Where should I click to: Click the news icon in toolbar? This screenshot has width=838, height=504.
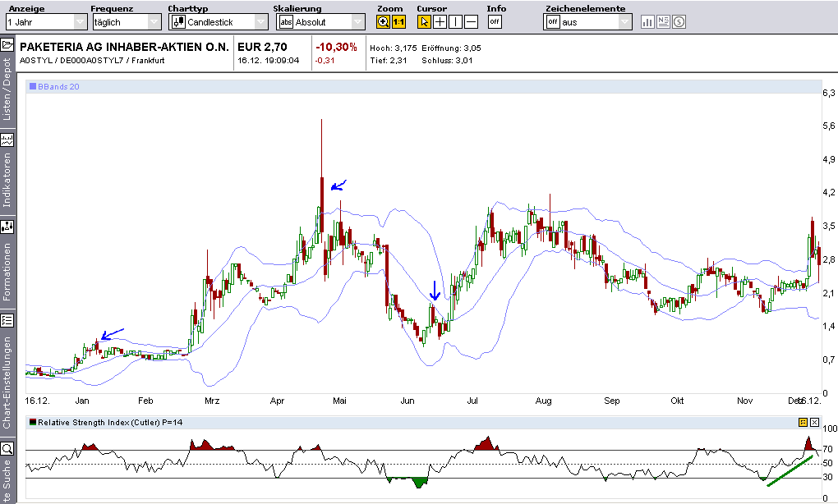click(x=663, y=22)
